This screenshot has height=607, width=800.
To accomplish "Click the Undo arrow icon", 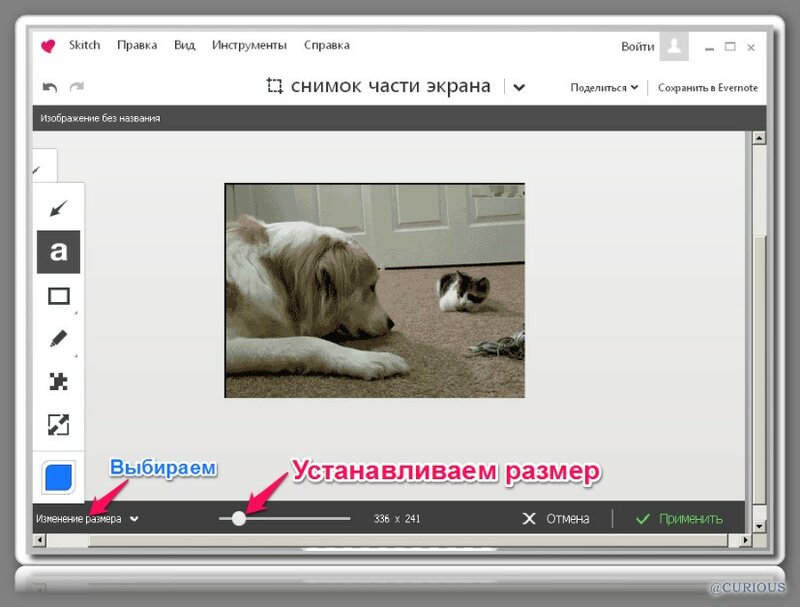I will pos(50,87).
